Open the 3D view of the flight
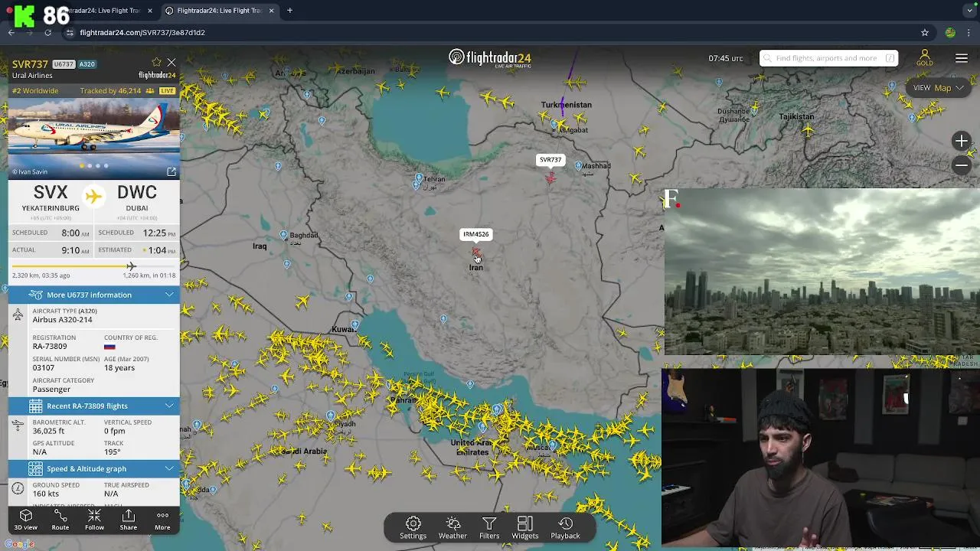The image size is (980, 551). pyautogui.click(x=25, y=520)
